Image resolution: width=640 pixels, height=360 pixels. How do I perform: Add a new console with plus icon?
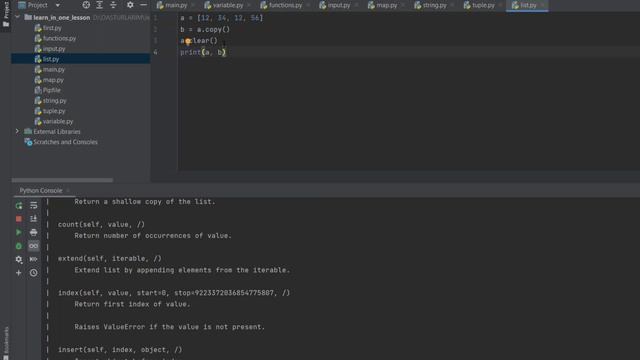[19, 273]
